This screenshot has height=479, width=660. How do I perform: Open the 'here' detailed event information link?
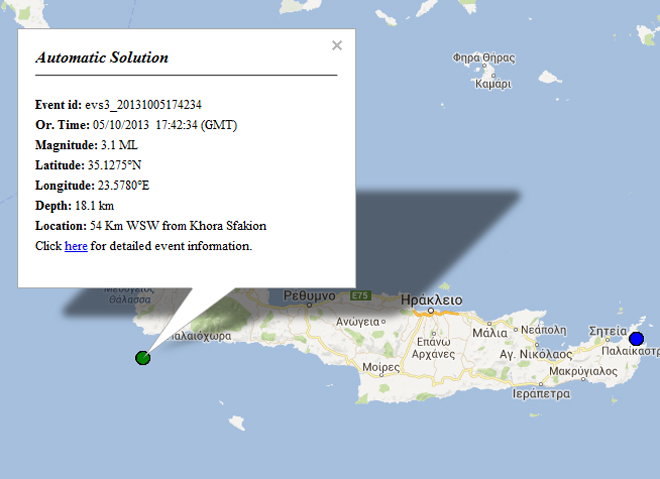pos(76,245)
